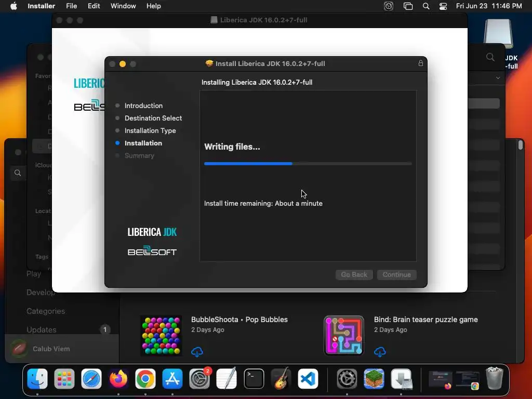The image size is (532, 399).
Task: Launch Minecraft from the Dock
Action: click(374, 378)
